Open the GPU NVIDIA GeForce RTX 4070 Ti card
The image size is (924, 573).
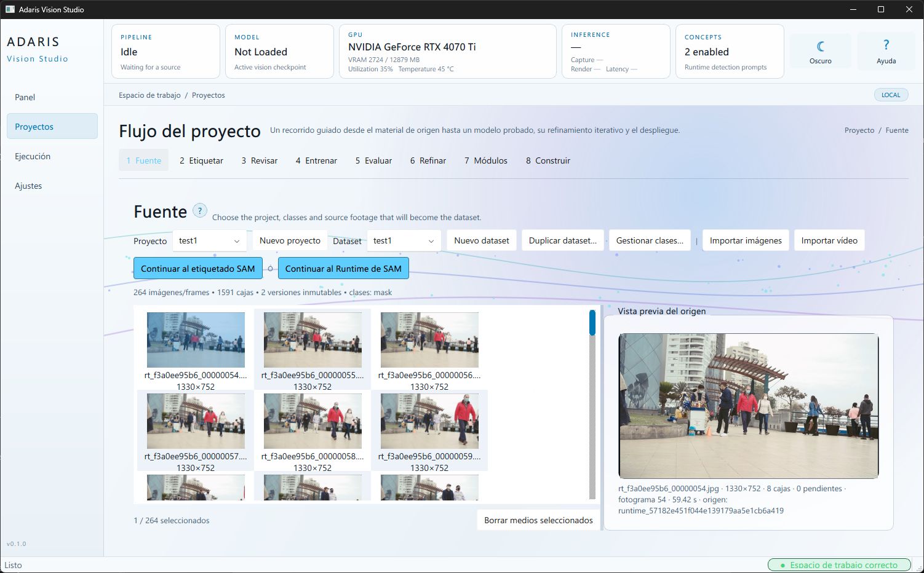[x=448, y=52]
